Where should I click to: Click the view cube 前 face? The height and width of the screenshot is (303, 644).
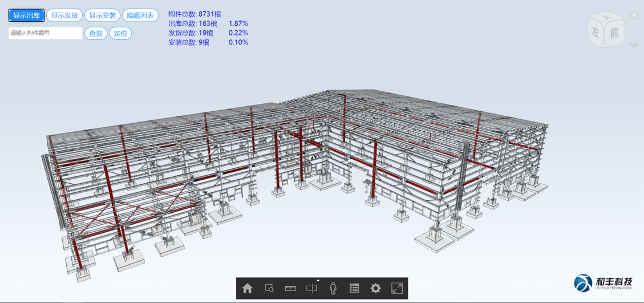tap(614, 34)
